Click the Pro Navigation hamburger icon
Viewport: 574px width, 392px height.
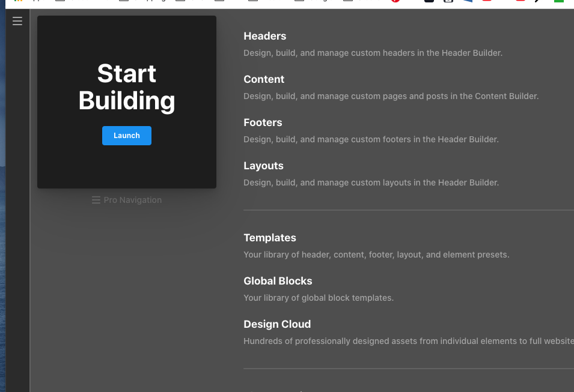tap(96, 200)
